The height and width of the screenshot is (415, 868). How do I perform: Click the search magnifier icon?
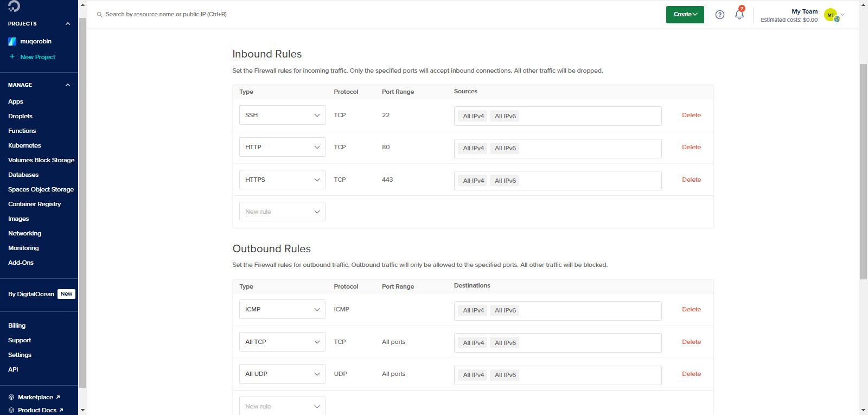pos(100,15)
